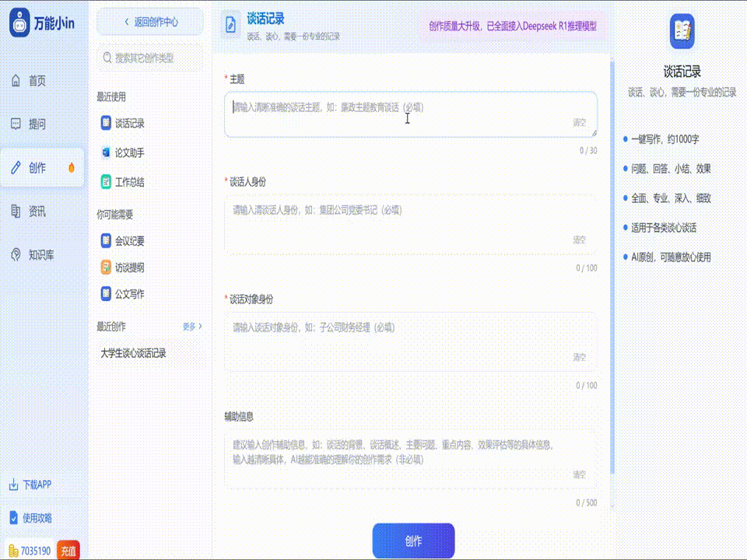Click 返回创作中心 button
This screenshot has width=747, height=560.
(150, 22)
